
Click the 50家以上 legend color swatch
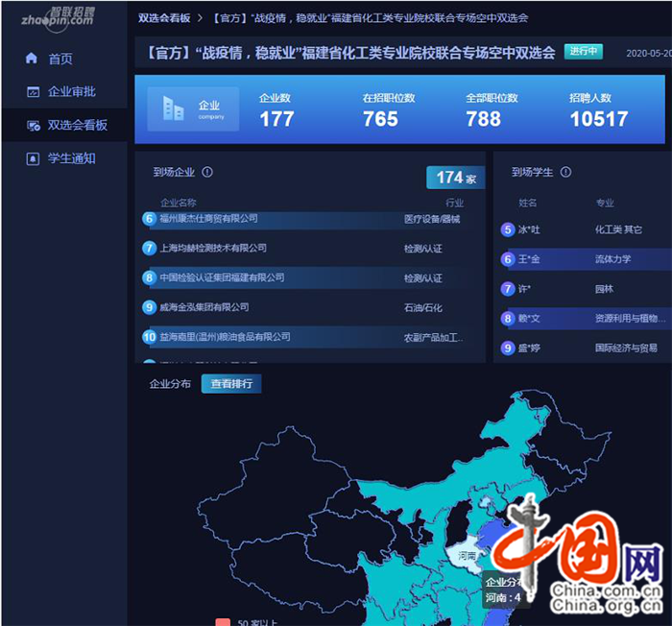(x=223, y=622)
